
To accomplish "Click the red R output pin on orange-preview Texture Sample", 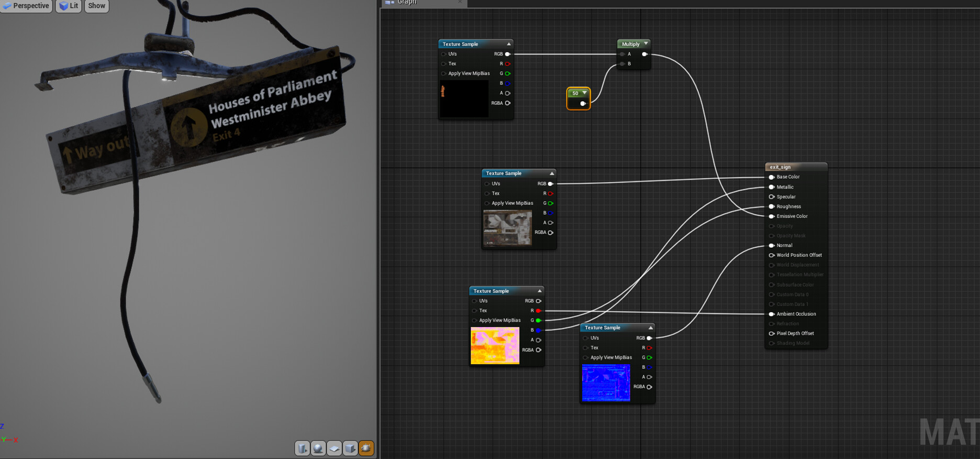I will [539, 311].
